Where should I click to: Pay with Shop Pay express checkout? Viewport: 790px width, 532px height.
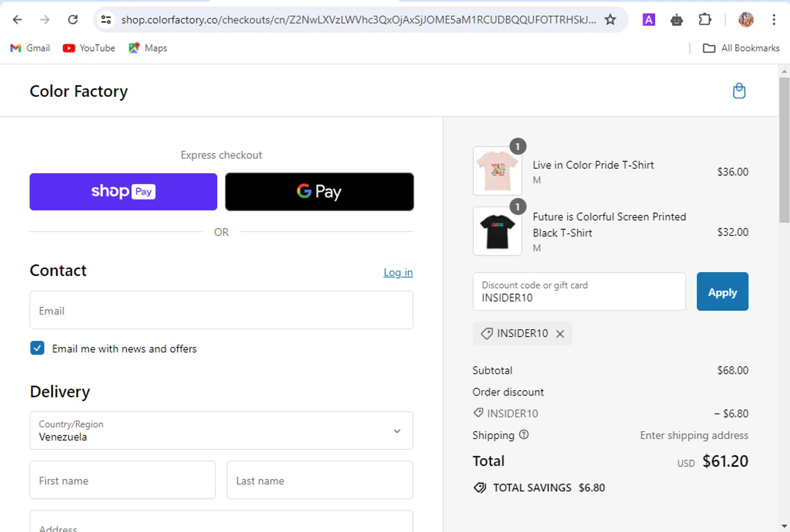[x=123, y=192]
